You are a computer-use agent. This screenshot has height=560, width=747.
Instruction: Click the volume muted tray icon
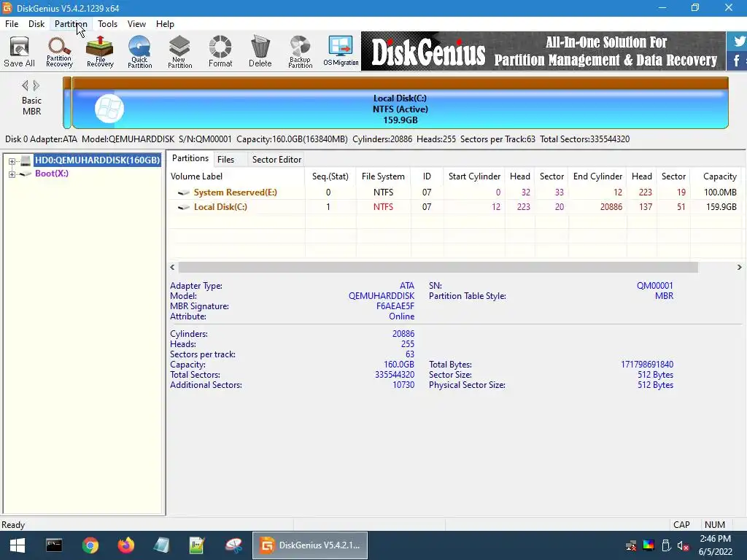point(683,545)
